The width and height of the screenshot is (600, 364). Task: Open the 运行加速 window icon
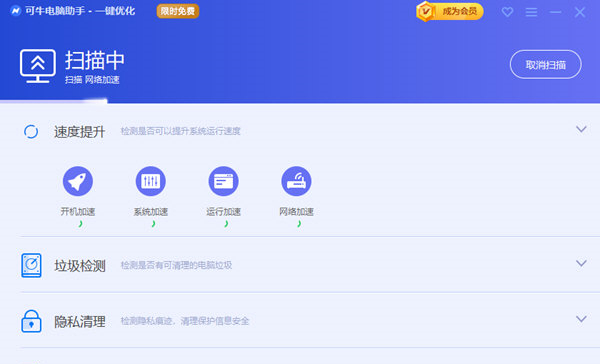pyautogui.click(x=223, y=181)
